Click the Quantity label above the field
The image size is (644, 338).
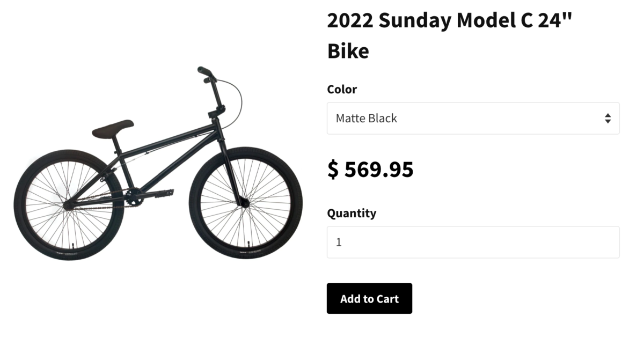(x=352, y=213)
